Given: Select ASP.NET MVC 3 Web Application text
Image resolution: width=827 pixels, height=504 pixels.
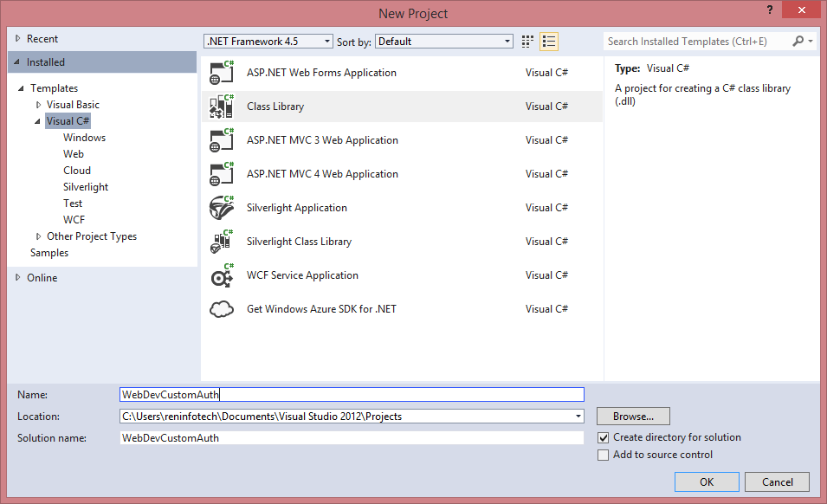Looking at the screenshot, I should click(322, 140).
